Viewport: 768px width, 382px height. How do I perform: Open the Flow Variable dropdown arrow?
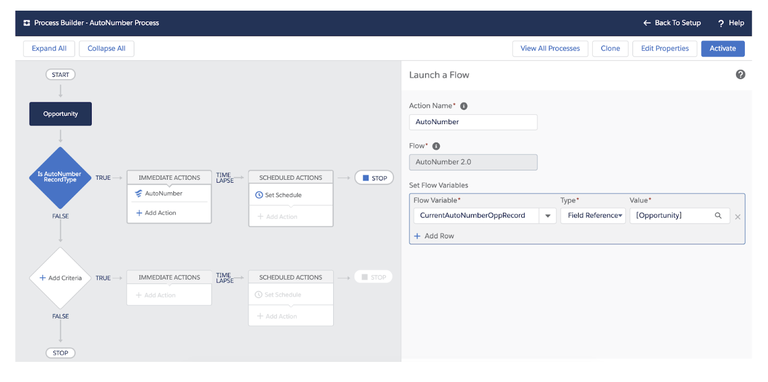(x=548, y=216)
